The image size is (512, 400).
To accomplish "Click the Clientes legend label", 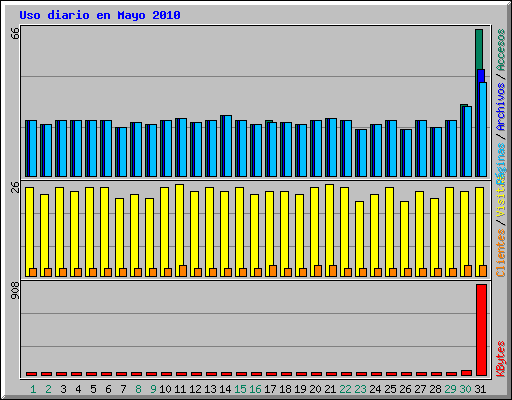I will pos(501,253).
